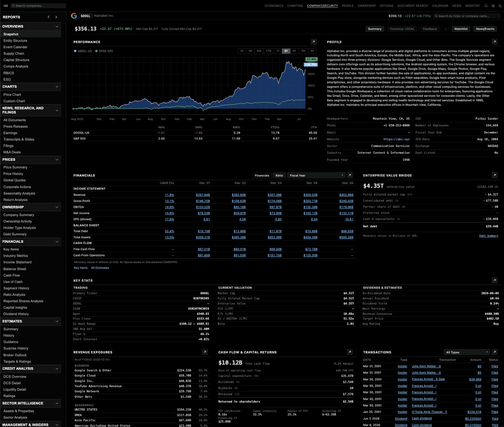Go to previous report arrow
This screenshot has width=504, height=427.
(x=49, y=17)
